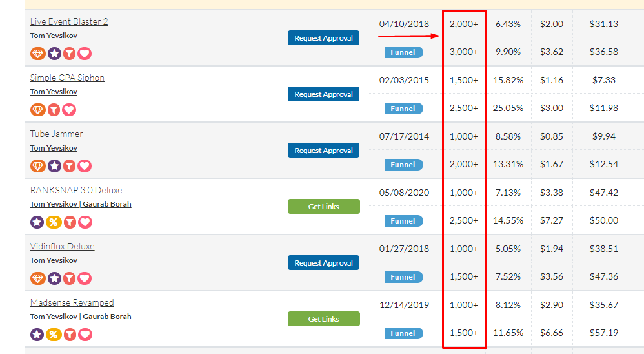Open Funnel badge for Live Event Blaster 2
The height and width of the screenshot is (354, 644).
tap(404, 52)
